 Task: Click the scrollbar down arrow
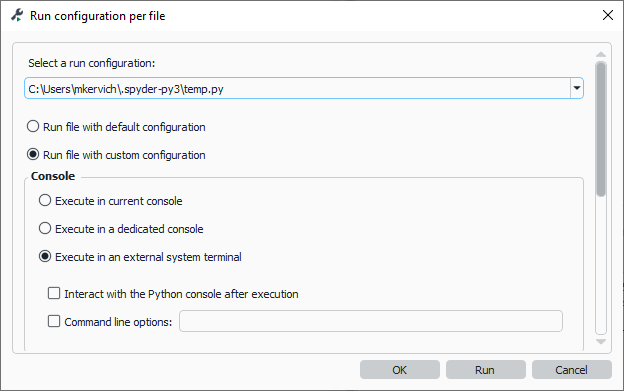click(x=601, y=342)
